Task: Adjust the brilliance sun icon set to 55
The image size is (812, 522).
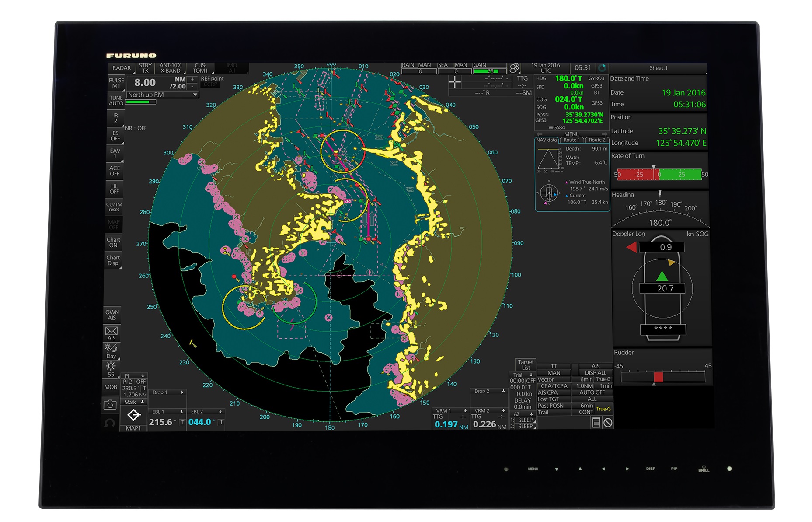Action: point(111,369)
